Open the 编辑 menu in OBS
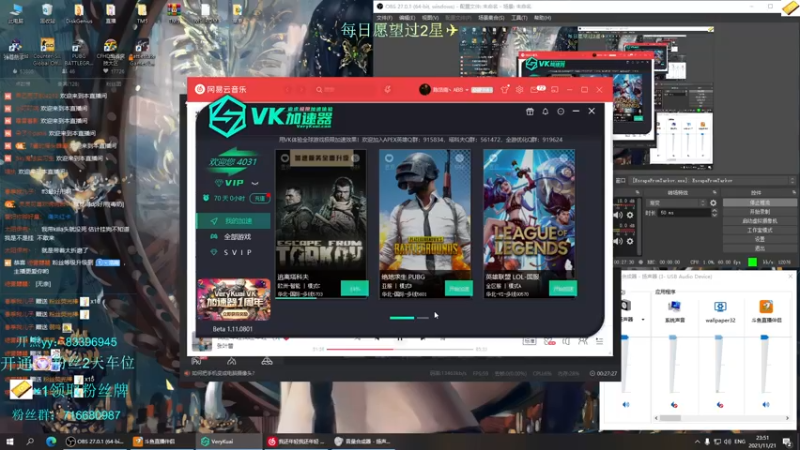The height and width of the screenshot is (450, 800). coord(407,18)
